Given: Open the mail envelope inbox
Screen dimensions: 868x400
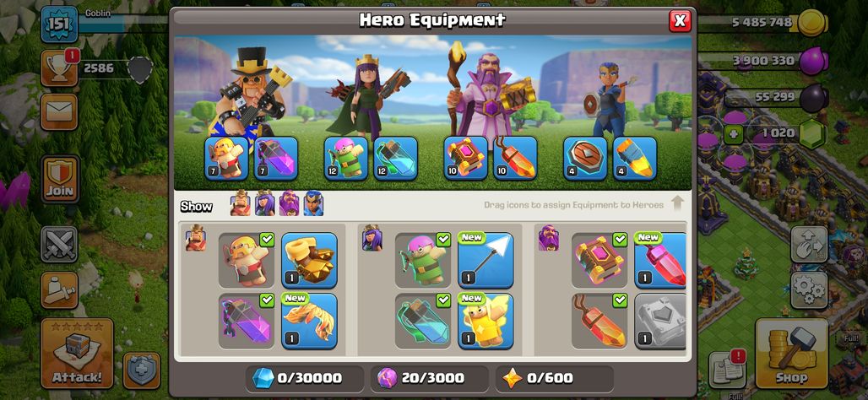Looking at the screenshot, I should [59, 112].
